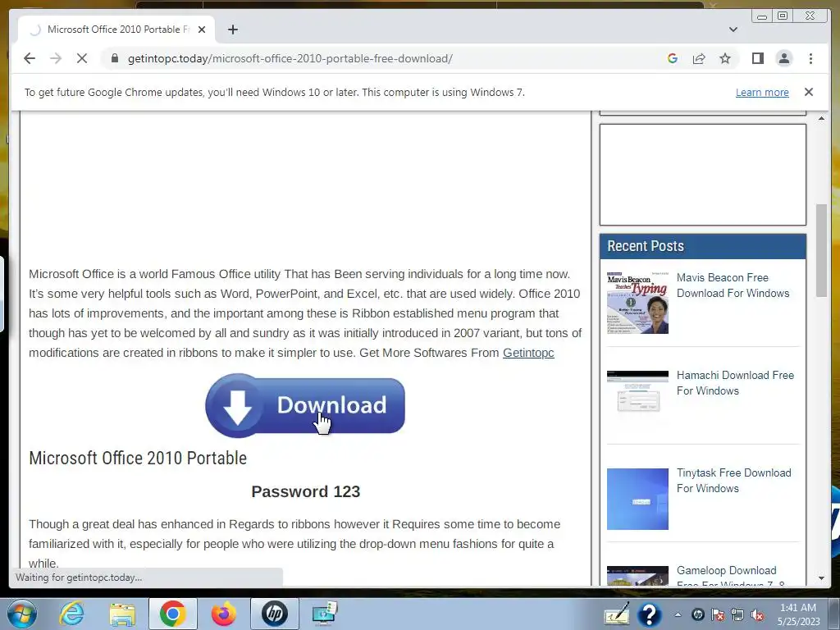Open the Chrome profile menu

click(x=783, y=58)
